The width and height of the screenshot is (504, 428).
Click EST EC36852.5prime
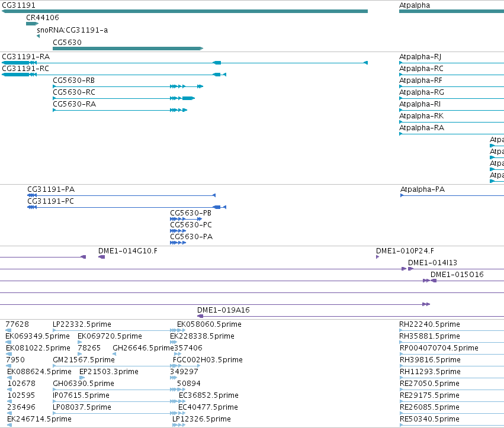(208, 395)
